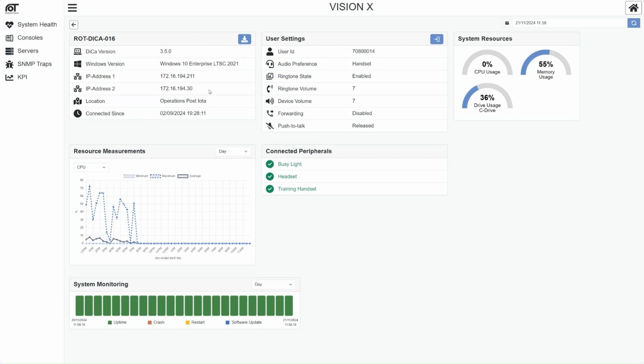The width and height of the screenshot is (644, 364).
Task: Click the IP-Address 2 network icon
Action: click(x=78, y=89)
